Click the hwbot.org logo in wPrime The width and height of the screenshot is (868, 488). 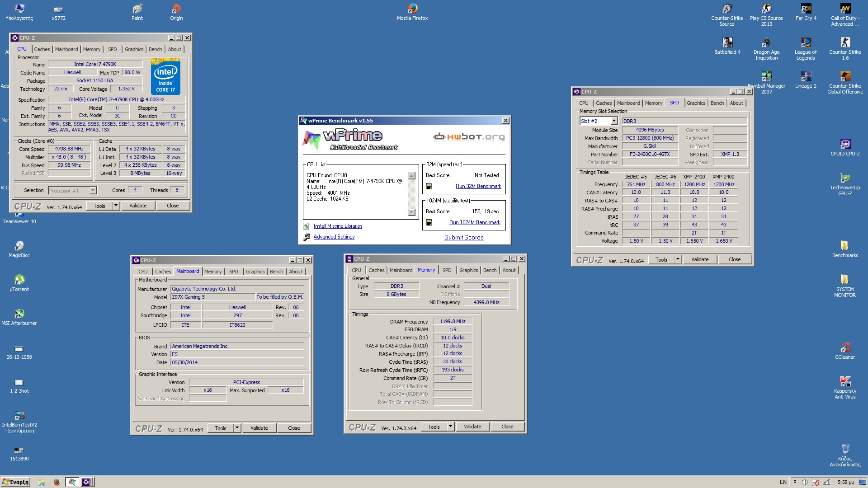pos(469,136)
